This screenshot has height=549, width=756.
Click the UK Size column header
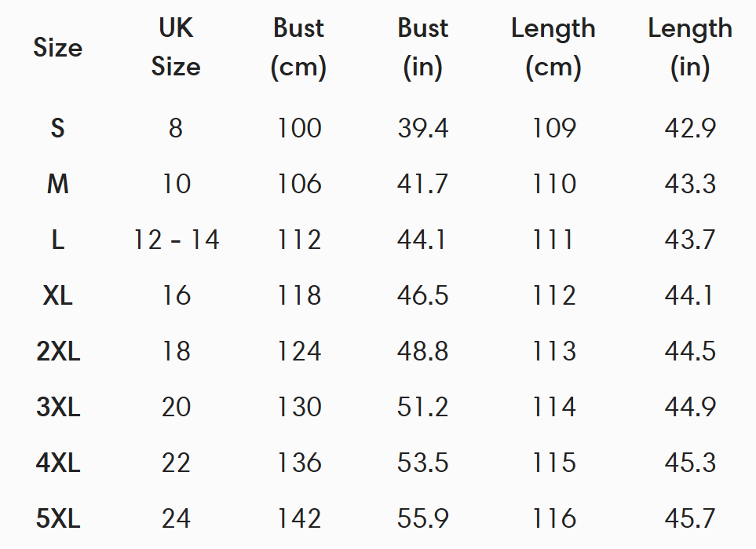coord(176,48)
